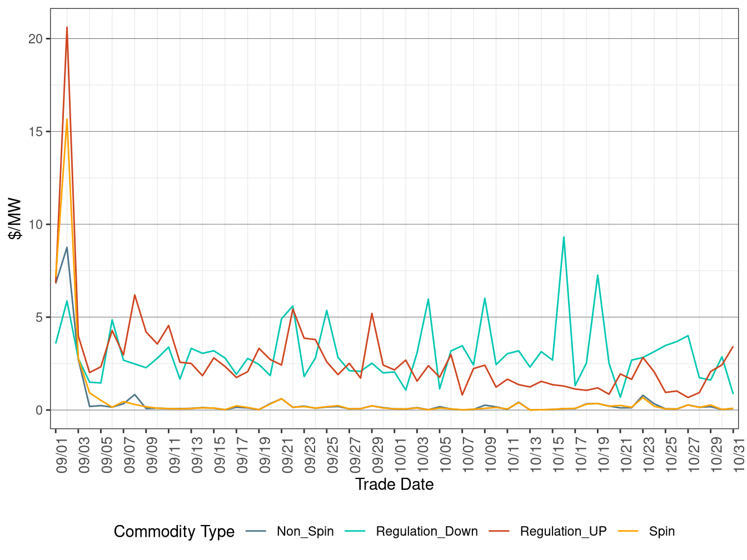
Task: Select the red Regulation_UP peak at 09/01
Action: (x=66, y=27)
